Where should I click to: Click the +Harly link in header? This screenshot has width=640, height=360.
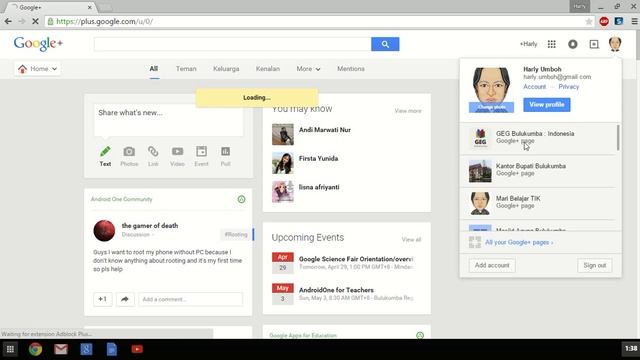(529, 44)
